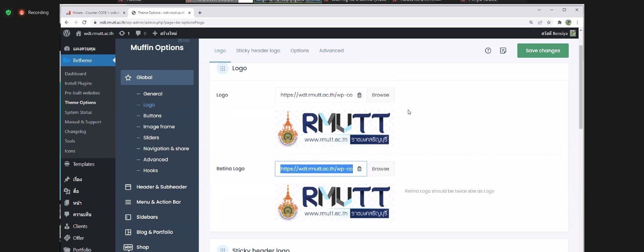The image size is (644, 252).
Task: Expand Global section
Action: pos(157,78)
